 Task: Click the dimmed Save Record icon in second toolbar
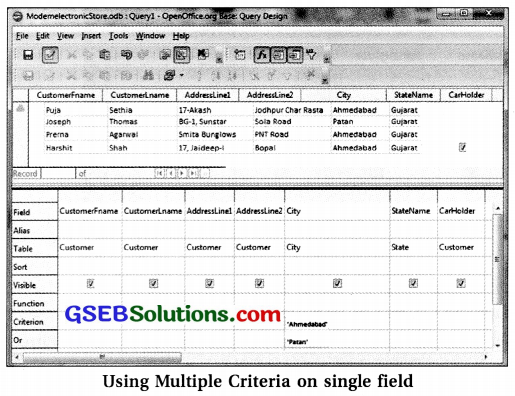tap(28, 75)
